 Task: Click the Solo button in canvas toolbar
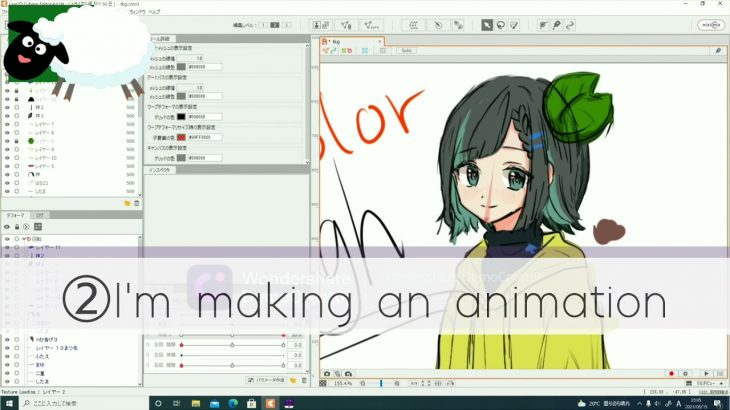(x=406, y=51)
